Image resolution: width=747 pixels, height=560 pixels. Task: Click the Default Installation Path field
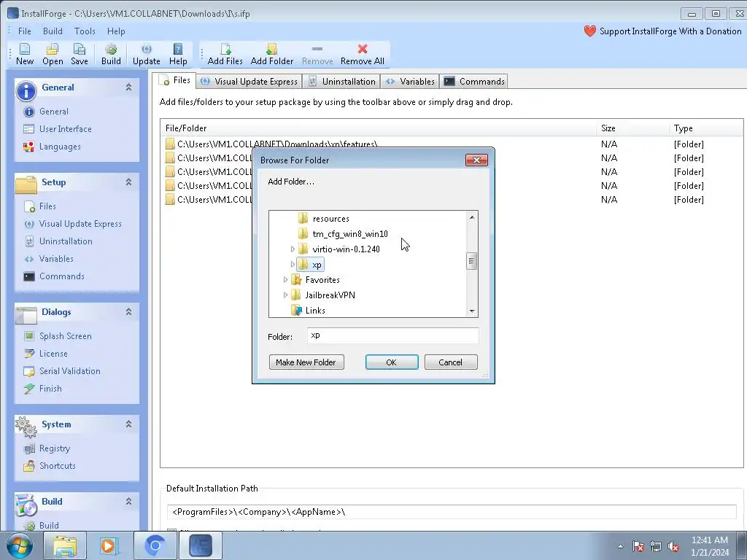tap(452, 512)
